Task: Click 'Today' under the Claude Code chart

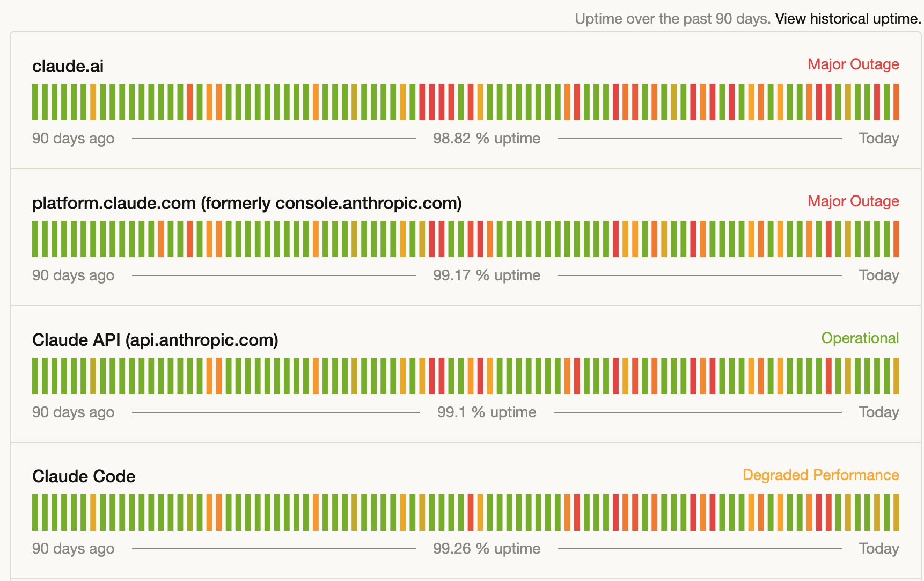Action: point(879,549)
